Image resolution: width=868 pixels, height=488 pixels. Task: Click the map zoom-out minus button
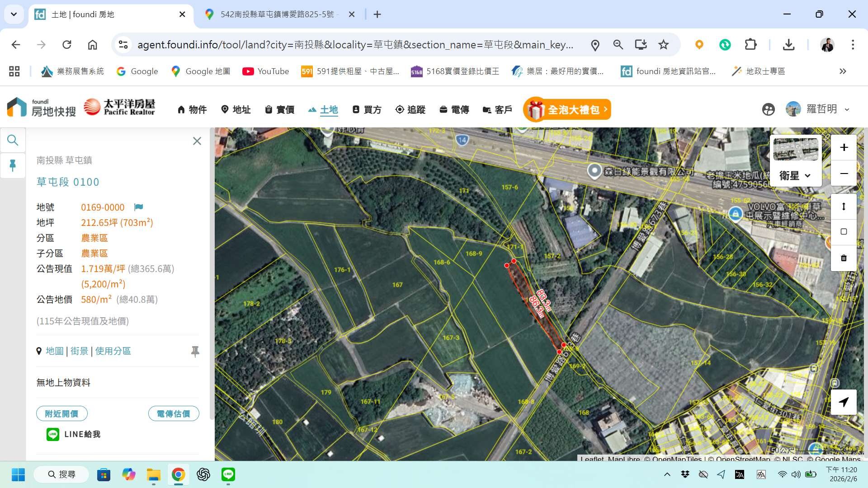pos(844,174)
